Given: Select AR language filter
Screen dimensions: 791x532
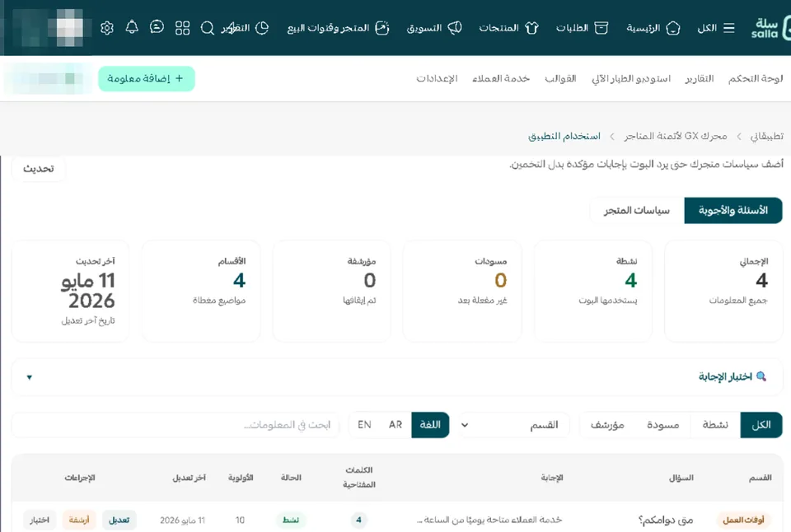Looking at the screenshot, I should click(x=395, y=425).
